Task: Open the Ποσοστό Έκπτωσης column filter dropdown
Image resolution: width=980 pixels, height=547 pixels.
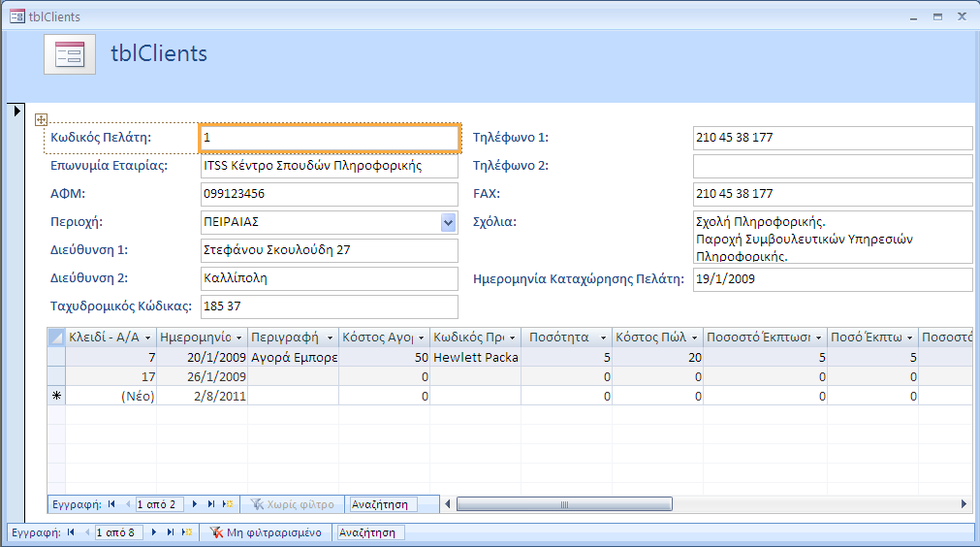Action: [x=819, y=338]
